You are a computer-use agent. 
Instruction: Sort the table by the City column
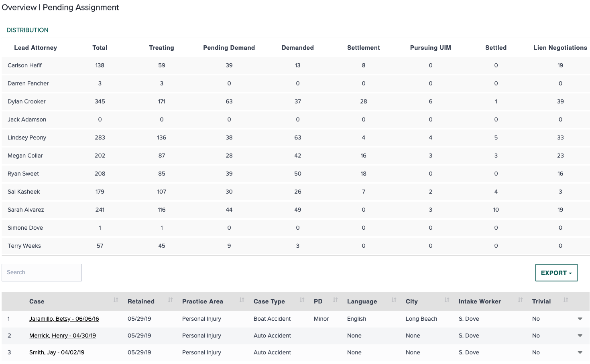pyautogui.click(x=447, y=300)
